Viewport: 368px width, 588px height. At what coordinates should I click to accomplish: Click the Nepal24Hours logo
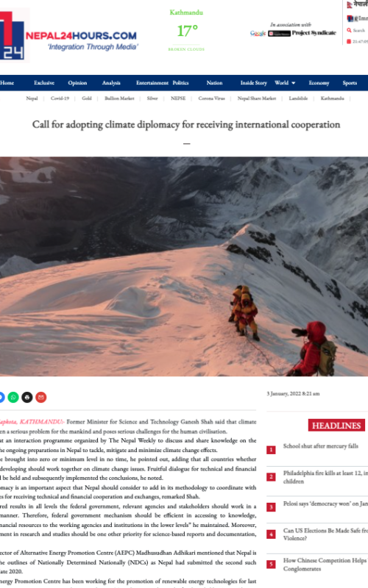tap(69, 36)
